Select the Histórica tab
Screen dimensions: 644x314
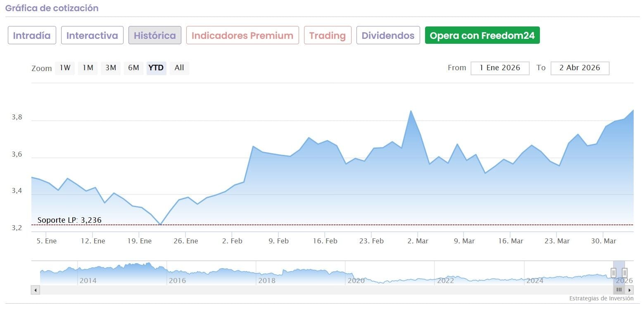click(155, 36)
